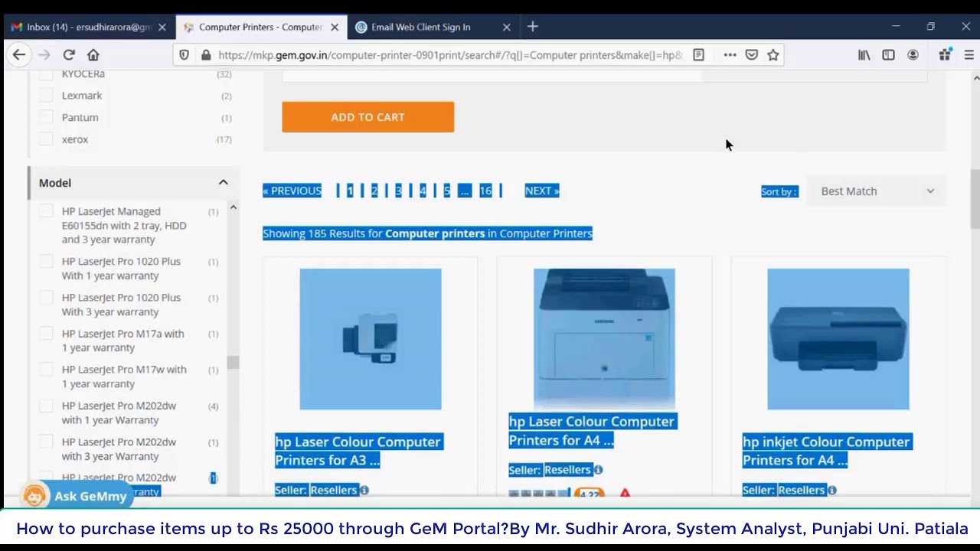
Task: Go to NEXT results page
Action: (542, 191)
